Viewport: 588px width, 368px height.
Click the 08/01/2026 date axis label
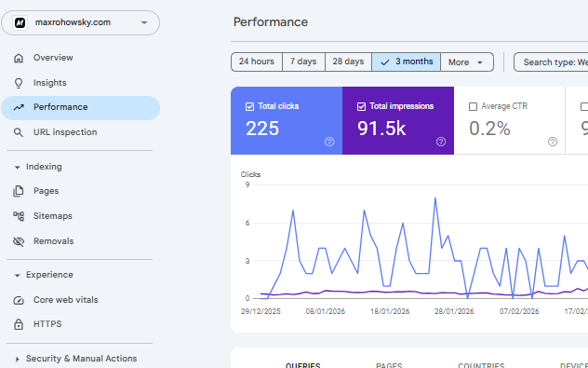point(325,311)
